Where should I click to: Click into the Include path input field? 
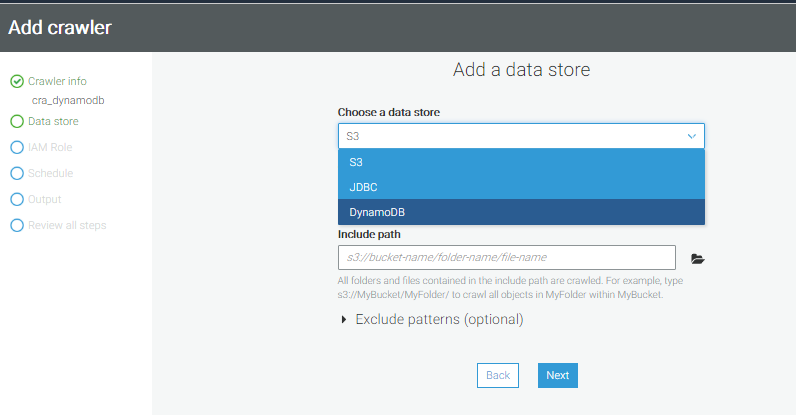pyautogui.click(x=507, y=258)
